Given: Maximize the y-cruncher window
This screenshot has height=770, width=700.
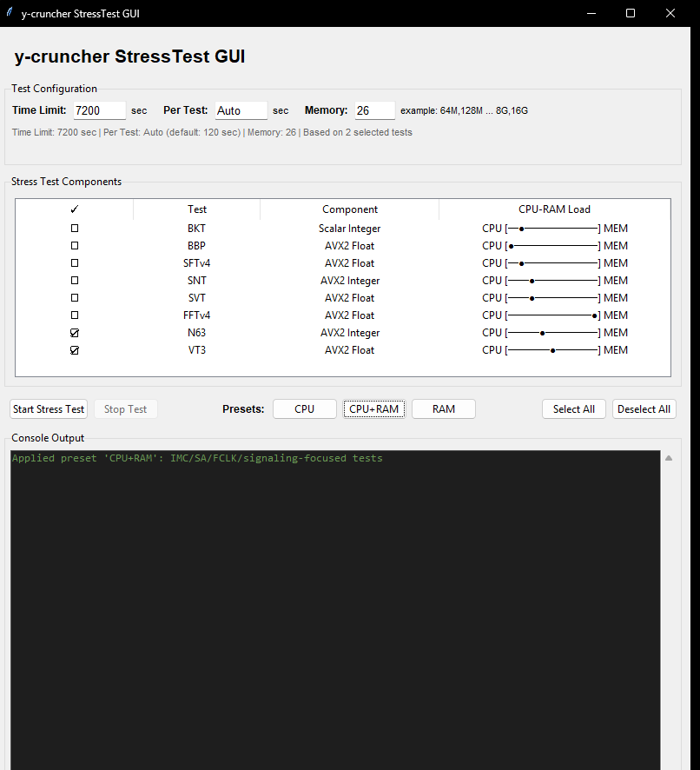Looking at the screenshot, I should pos(631,13).
